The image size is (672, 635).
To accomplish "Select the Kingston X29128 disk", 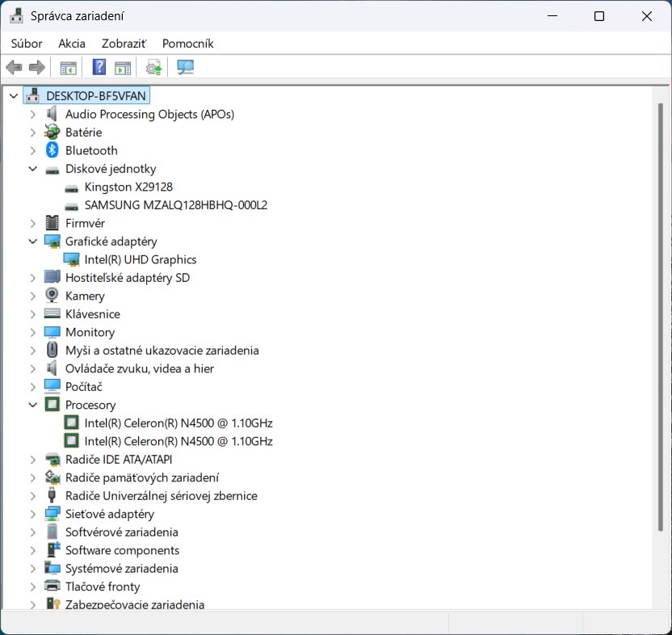I will pos(128,187).
